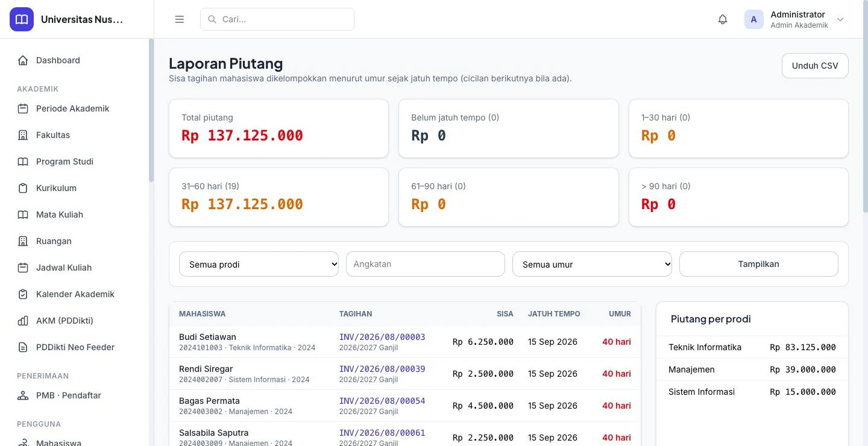This screenshot has height=446, width=868.
Task: Focus the Cari search field
Action: [x=277, y=19]
